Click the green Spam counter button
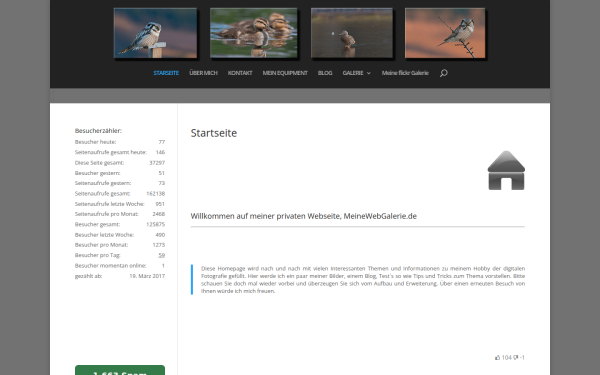600x375 pixels. pyautogui.click(x=120, y=370)
